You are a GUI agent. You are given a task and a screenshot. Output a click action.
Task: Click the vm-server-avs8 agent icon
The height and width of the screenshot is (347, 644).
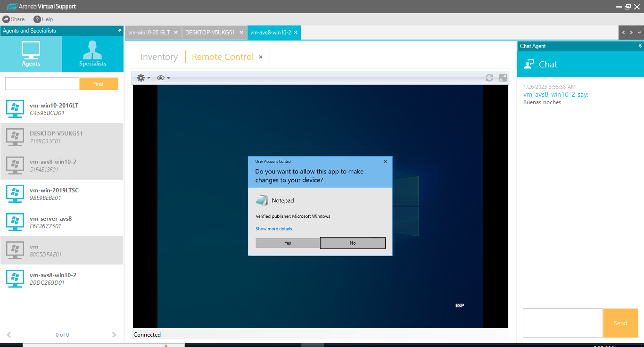point(15,222)
